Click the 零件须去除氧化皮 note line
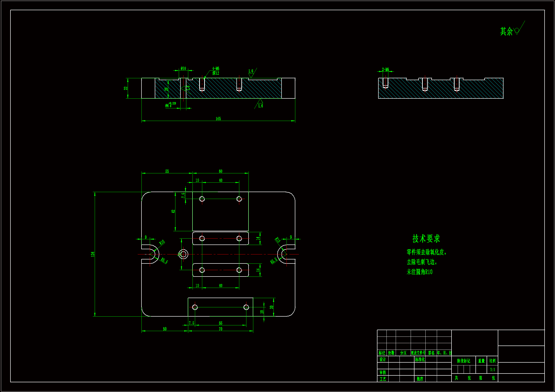Image resolution: width=555 pixels, height=392 pixels. point(426,252)
